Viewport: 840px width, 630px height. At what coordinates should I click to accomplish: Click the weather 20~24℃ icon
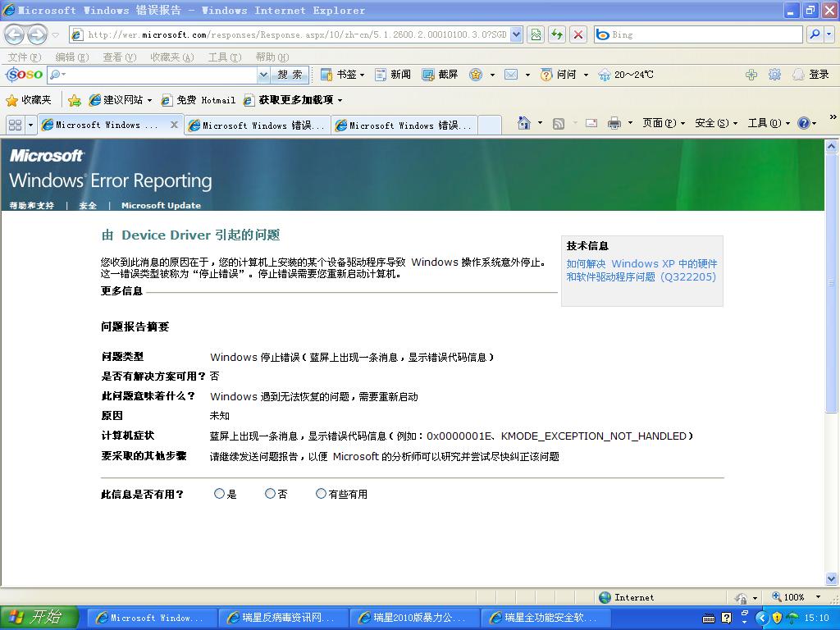click(605, 75)
